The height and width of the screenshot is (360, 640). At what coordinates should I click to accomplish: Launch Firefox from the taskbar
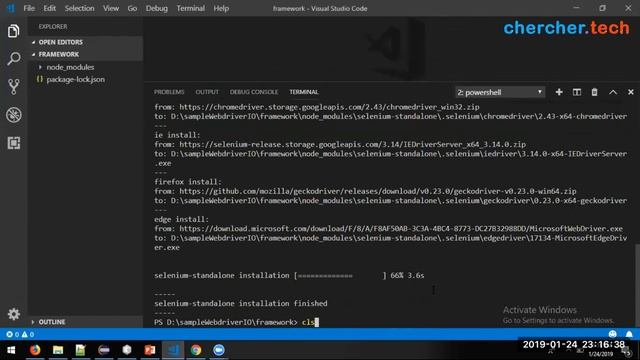[x=35, y=350]
